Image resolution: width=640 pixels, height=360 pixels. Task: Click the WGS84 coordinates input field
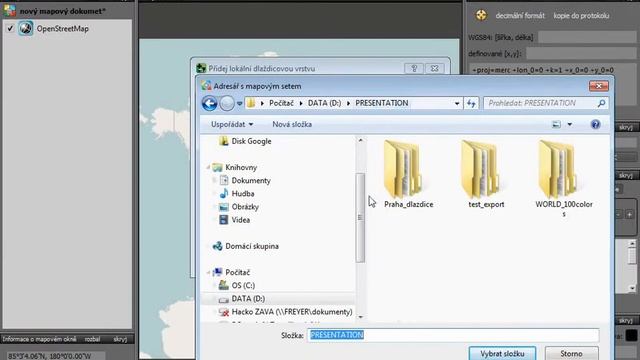(x=587, y=37)
